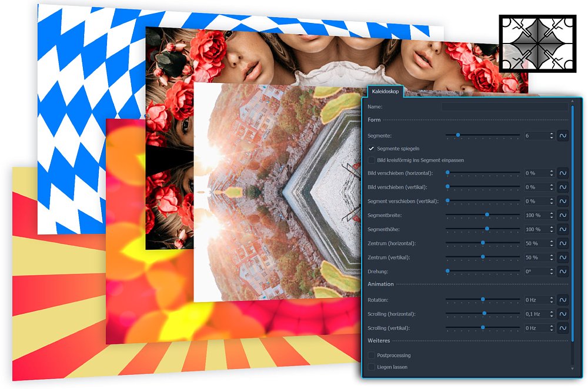Click Scrolling (horizontal) value 0,1 Hz

(537, 314)
